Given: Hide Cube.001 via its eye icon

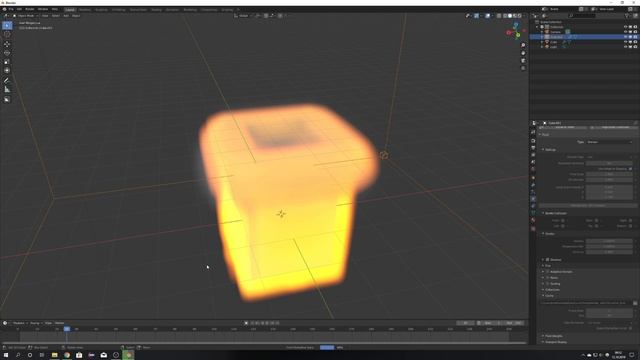Looking at the screenshot, I should (x=625, y=37).
